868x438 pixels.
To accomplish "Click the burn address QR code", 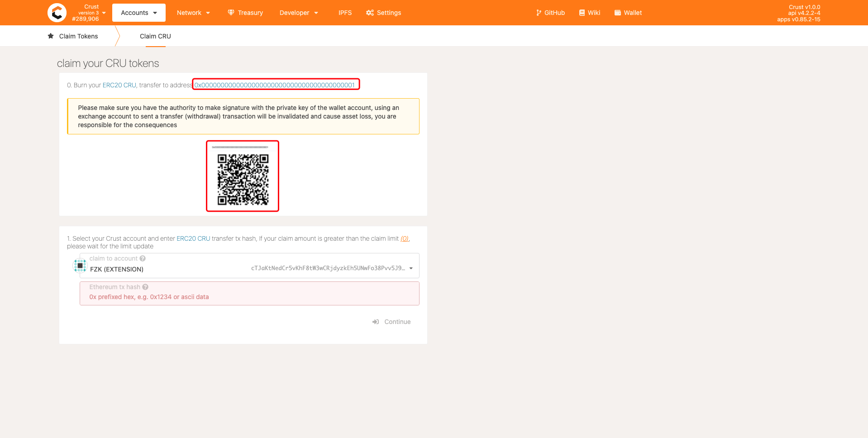I will 243,179.
